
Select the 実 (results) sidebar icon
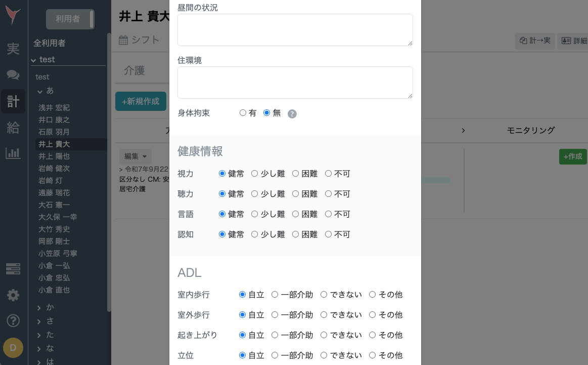[x=13, y=49]
